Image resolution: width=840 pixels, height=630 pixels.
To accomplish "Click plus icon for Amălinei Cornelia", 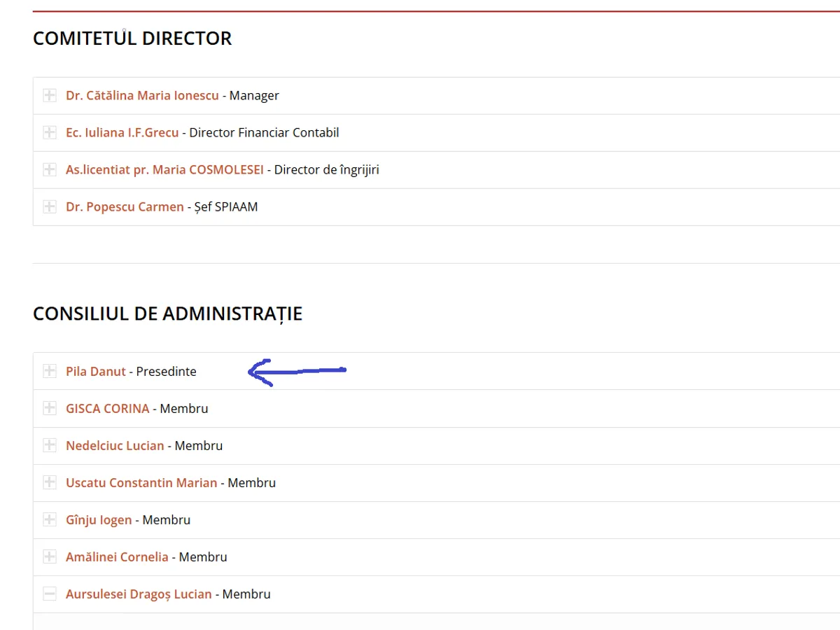I will pyautogui.click(x=50, y=557).
